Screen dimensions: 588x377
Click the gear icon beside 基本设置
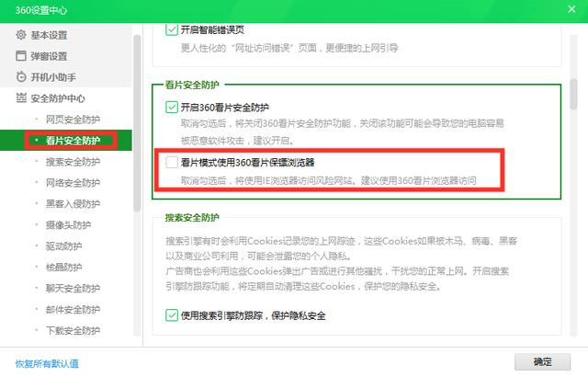click(21, 35)
